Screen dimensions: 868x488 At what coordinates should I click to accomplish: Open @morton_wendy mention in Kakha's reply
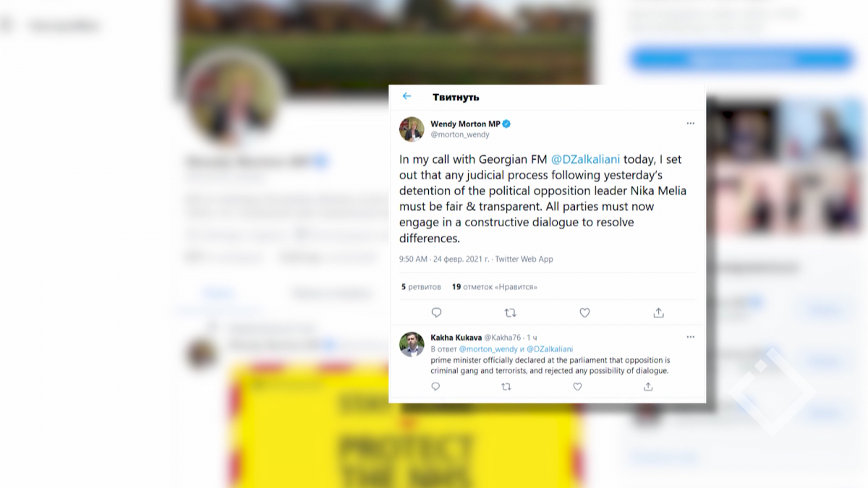click(488, 349)
